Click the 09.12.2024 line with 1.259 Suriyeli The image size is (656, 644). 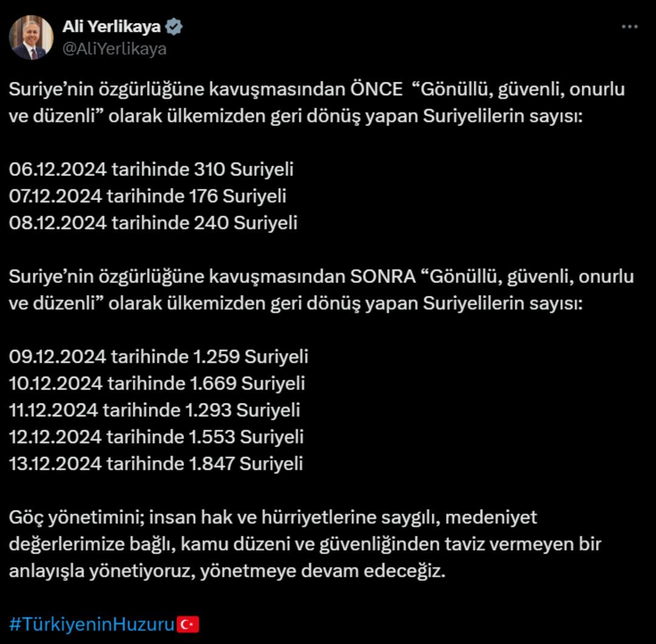pyautogui.click(x=159, y=356)
